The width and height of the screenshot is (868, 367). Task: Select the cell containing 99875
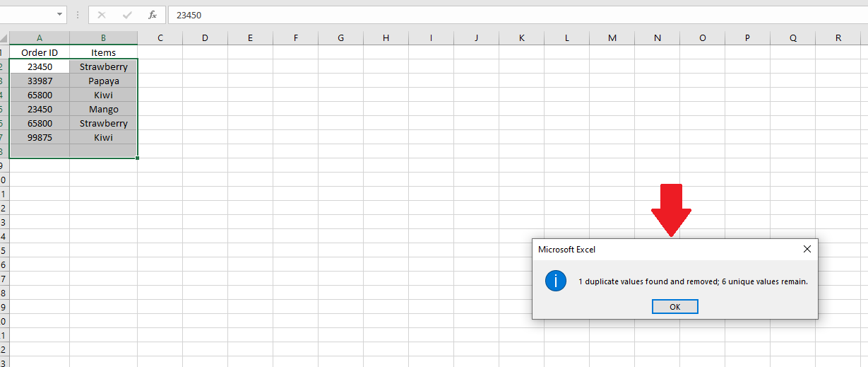coord(40,137)
